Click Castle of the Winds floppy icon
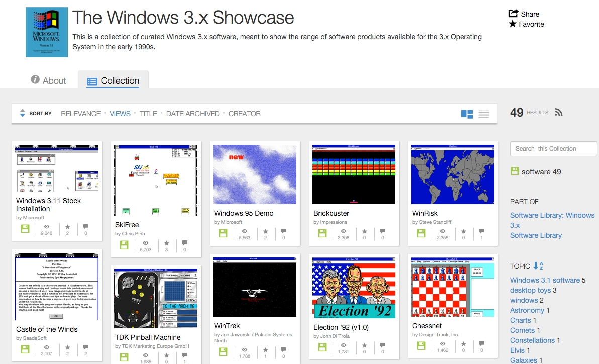 [x=25, y=349]
